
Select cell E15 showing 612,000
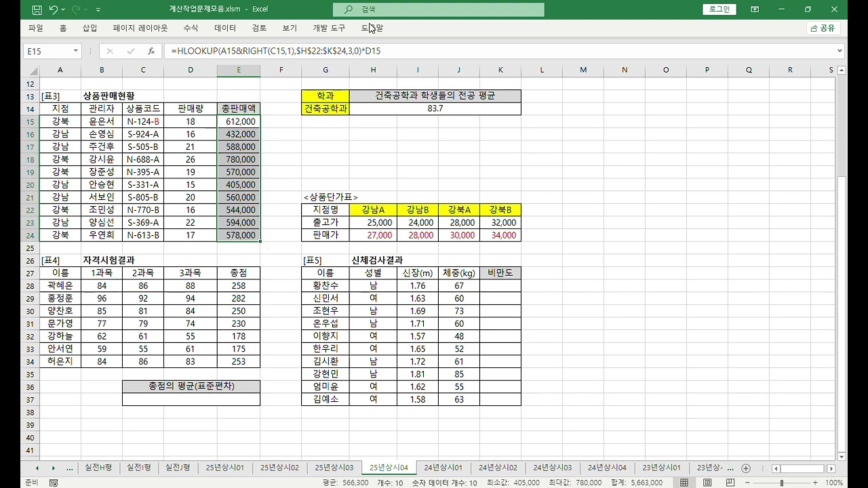click(x=239, y=121)
